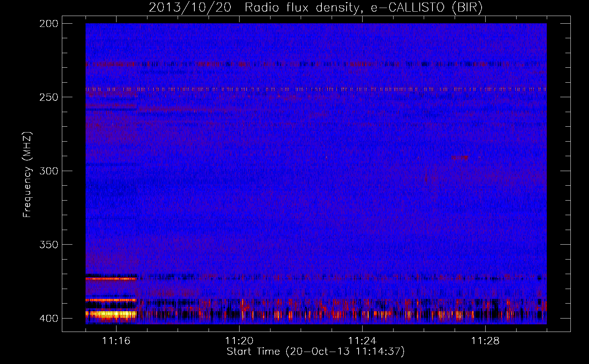Viewport: 589px width, 364px height.
Task: Click the bright yellow burst near 400 MHz
Action: point(111,314)
